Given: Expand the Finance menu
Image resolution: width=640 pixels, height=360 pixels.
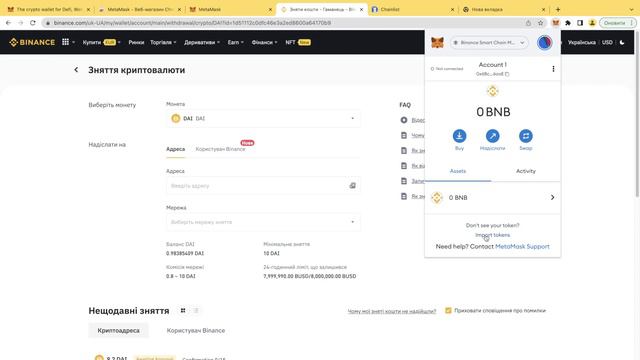Looking at the screenshot, I should tap(264, 42).
